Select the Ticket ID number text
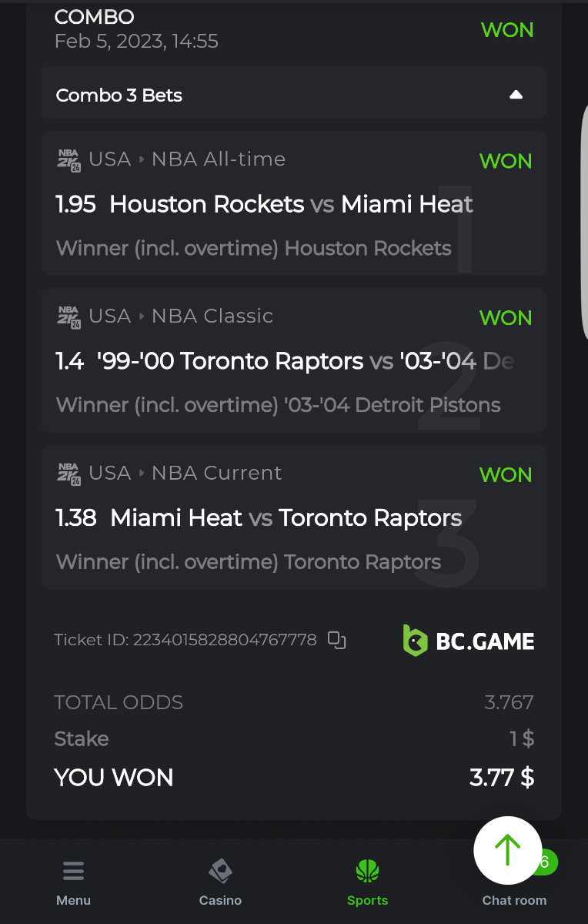Viewport: 588px width, 924px height. click(x=225, y=640)
